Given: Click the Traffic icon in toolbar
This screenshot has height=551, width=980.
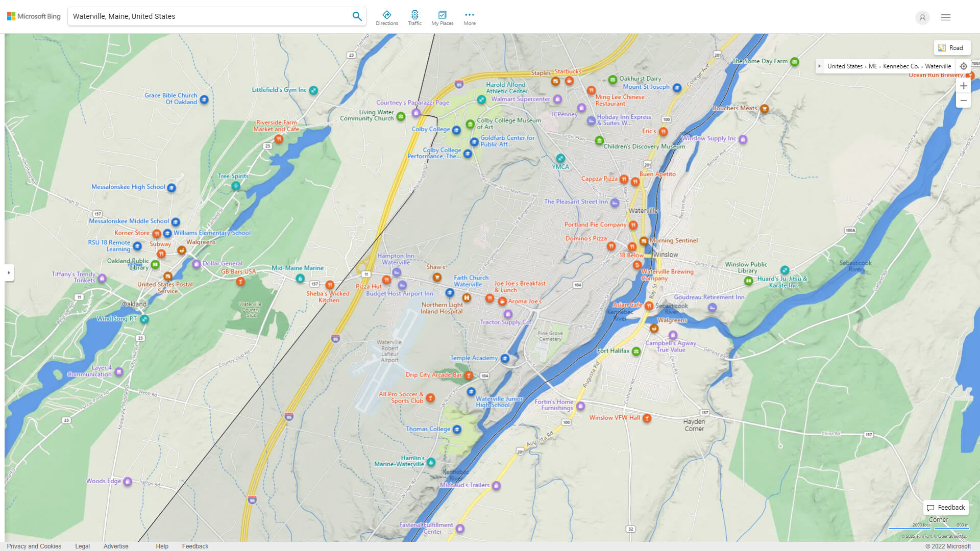Looking at the screenshot, I should [x=414, y=14].
